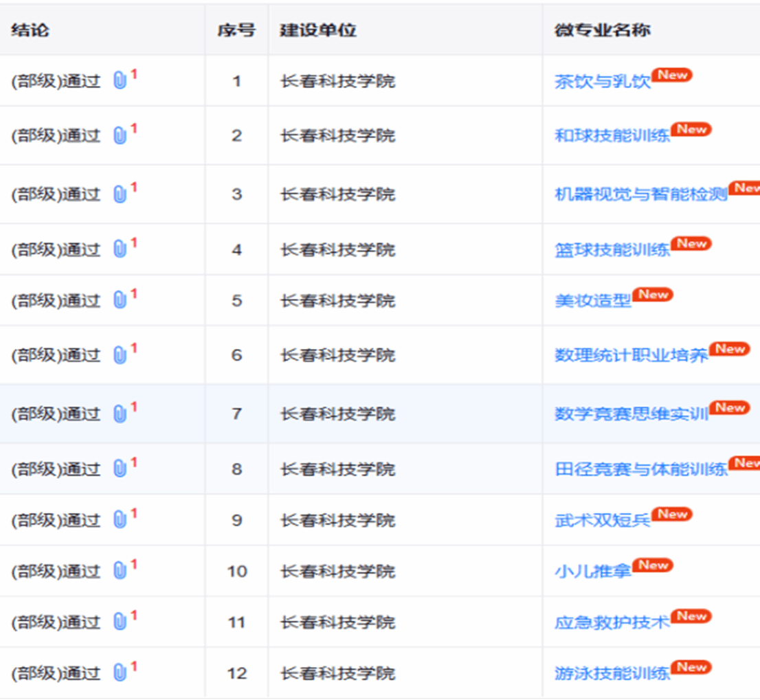Image resolution: width=760 pixels, height=700 pixels.
Task: Click the 微专业名称 column header
Action: [x=603, y=30]
